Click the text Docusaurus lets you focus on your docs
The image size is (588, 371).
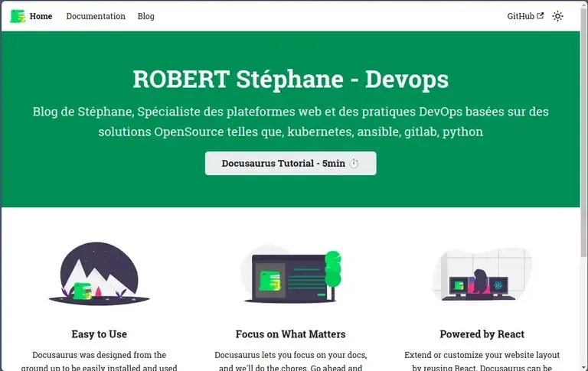(291, 354)
